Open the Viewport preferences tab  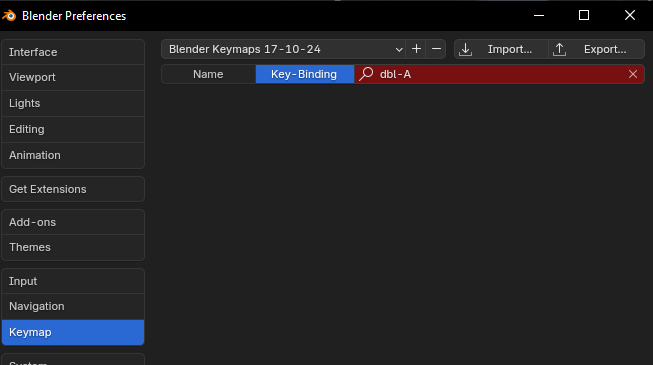(73, 78)
